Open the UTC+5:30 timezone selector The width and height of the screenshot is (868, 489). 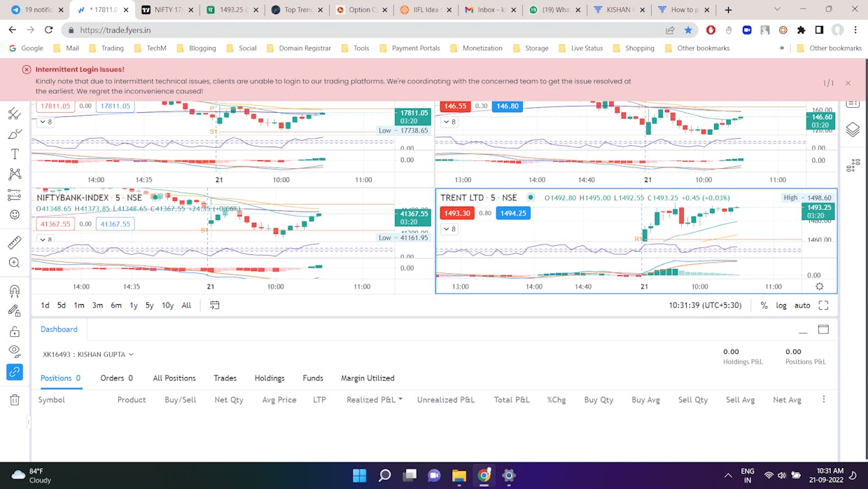pyautogui.click(x=705, y=305)
